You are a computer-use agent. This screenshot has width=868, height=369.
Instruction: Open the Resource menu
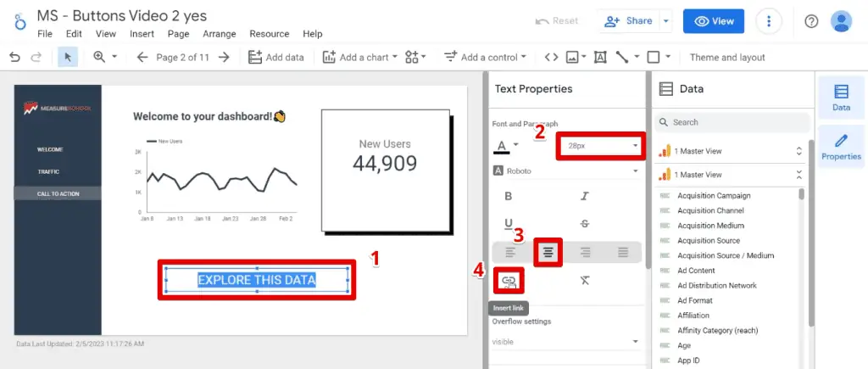coord(269,34)
